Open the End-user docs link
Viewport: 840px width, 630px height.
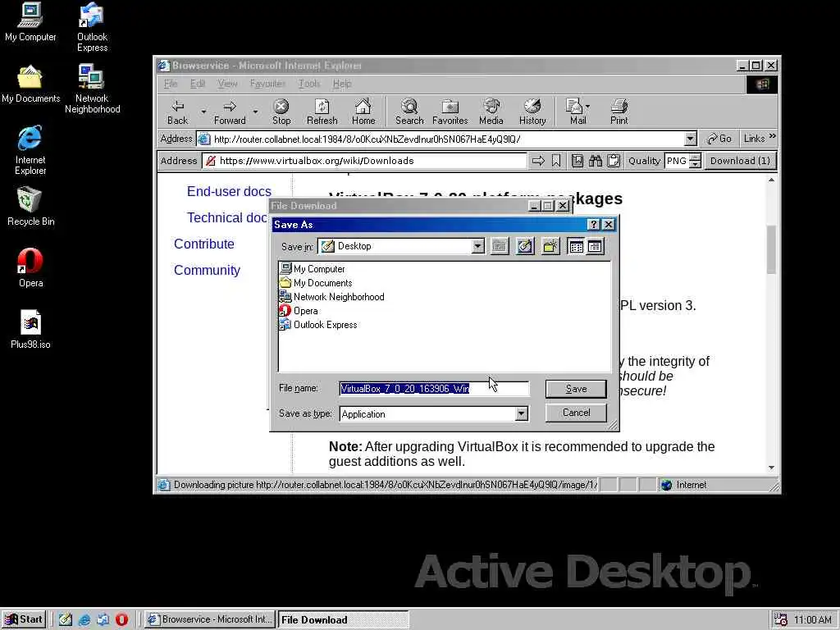pyautogui.click(x=229, y=191)
